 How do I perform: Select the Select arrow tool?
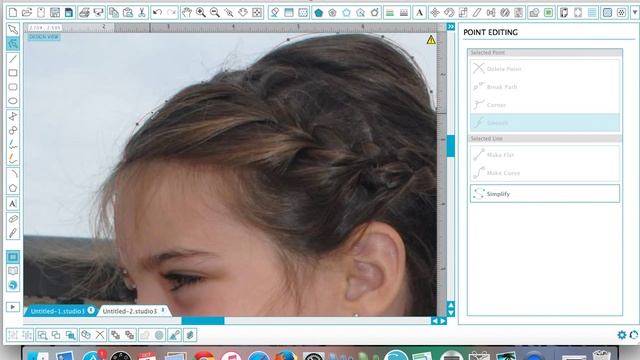pos(13,29)
